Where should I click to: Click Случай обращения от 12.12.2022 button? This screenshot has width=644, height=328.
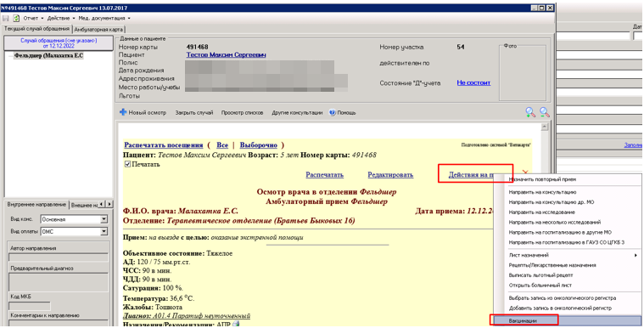(x=59, y=43)
